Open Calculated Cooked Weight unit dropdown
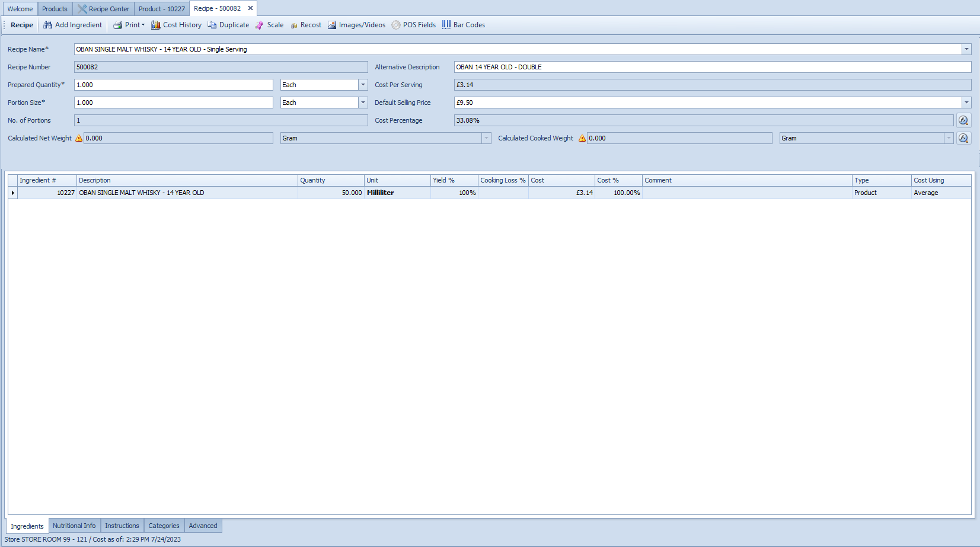This screenshot has width=980, height=547. (949, 138)
